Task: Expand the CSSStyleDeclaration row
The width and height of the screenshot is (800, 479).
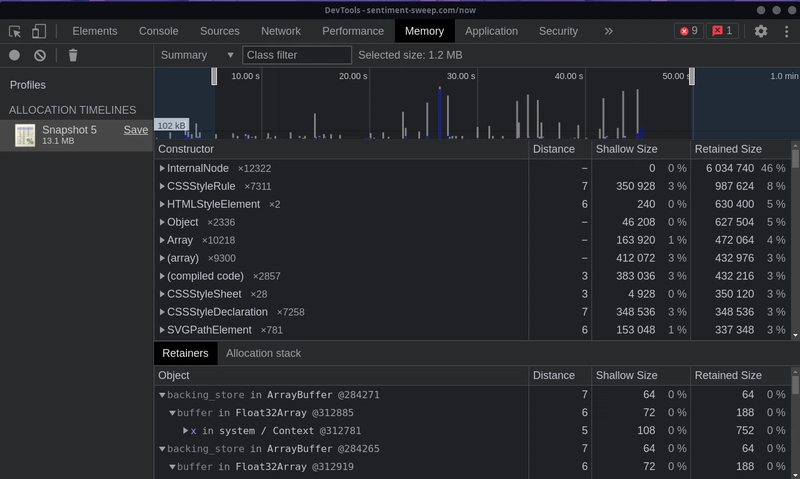Action: (162, 312)
